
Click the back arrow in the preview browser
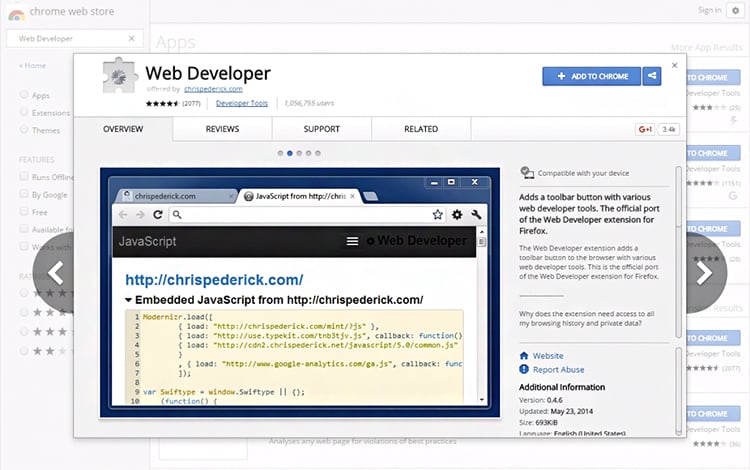click(x=123, y=215)
